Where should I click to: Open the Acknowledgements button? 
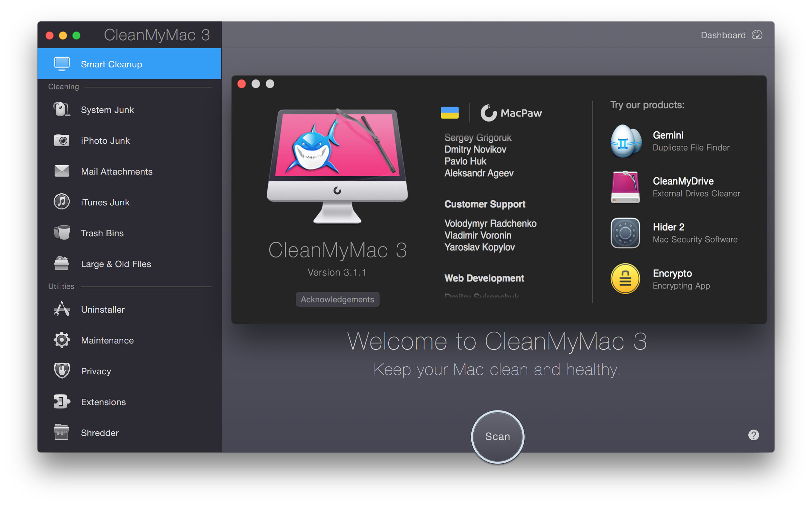tap(337, 299)
